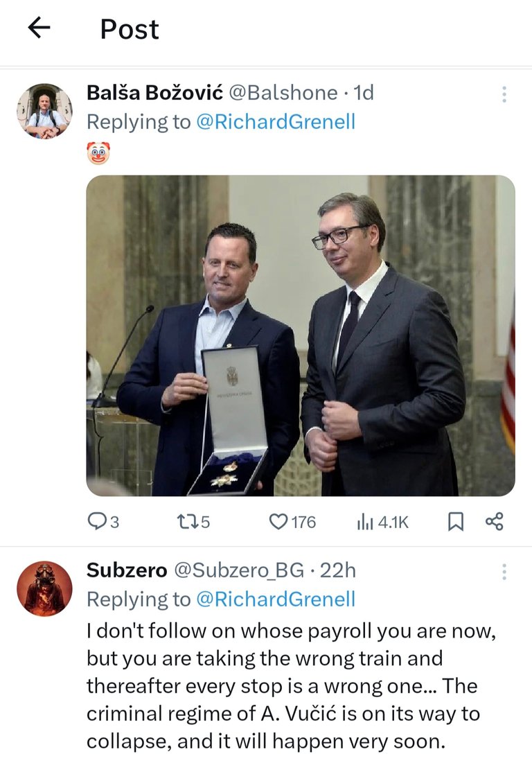Go back using the arrow icon
This screenshot has width=532, height=772.
[39, 28]
